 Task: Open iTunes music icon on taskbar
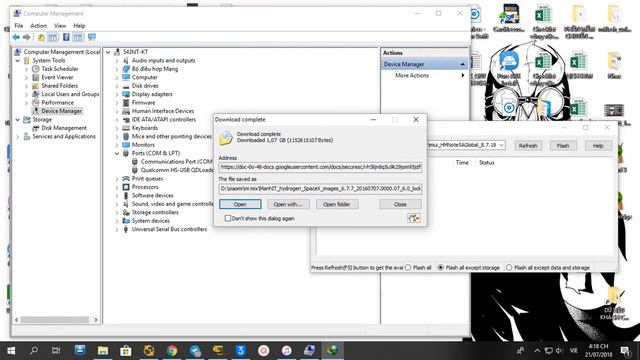click(287, 351)
